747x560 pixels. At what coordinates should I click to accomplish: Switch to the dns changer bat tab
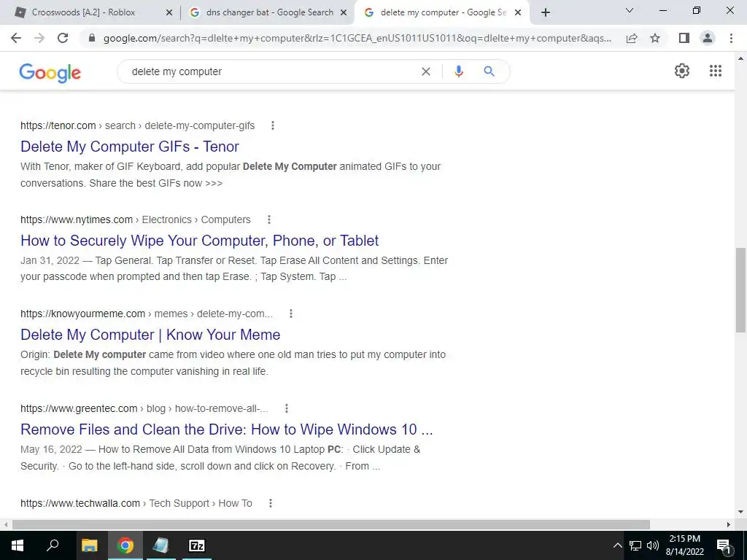(269, 12)
